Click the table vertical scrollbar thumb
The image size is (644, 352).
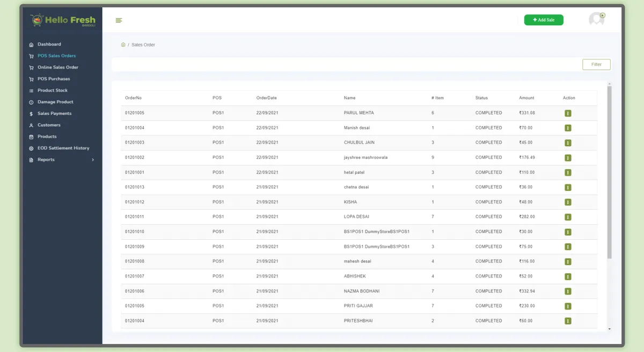(x=609, y=172)
